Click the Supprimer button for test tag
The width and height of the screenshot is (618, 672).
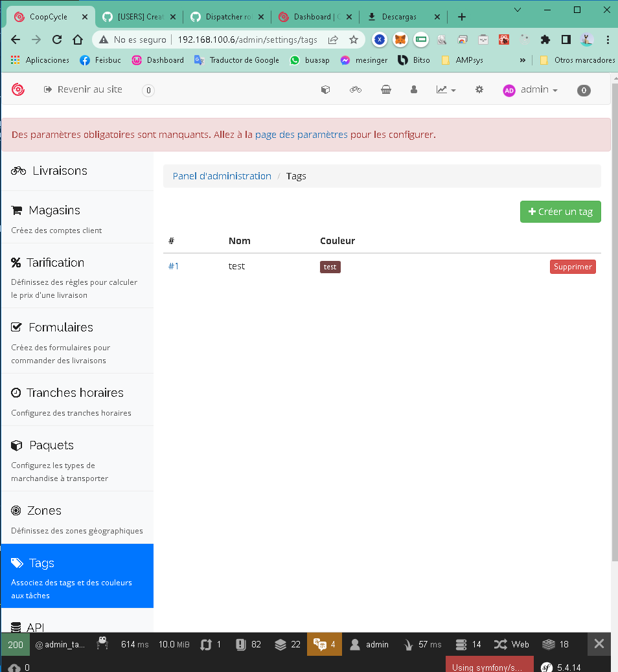point(573,267)
